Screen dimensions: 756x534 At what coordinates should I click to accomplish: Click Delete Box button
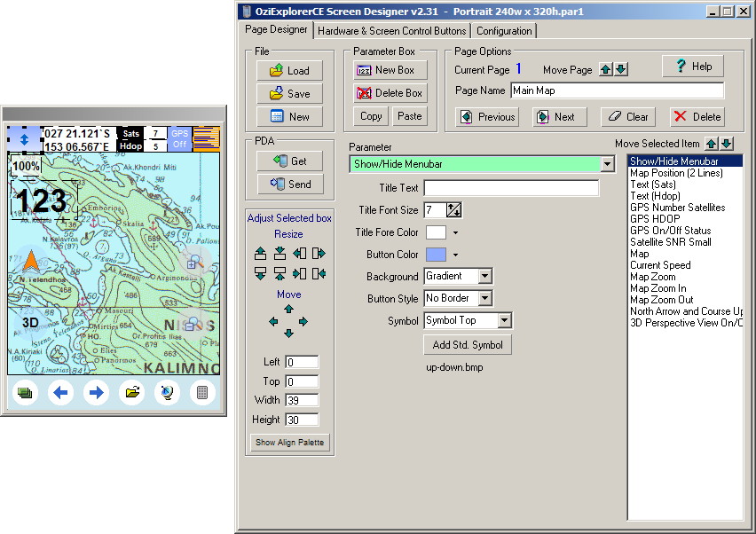(x=390, y=93)
